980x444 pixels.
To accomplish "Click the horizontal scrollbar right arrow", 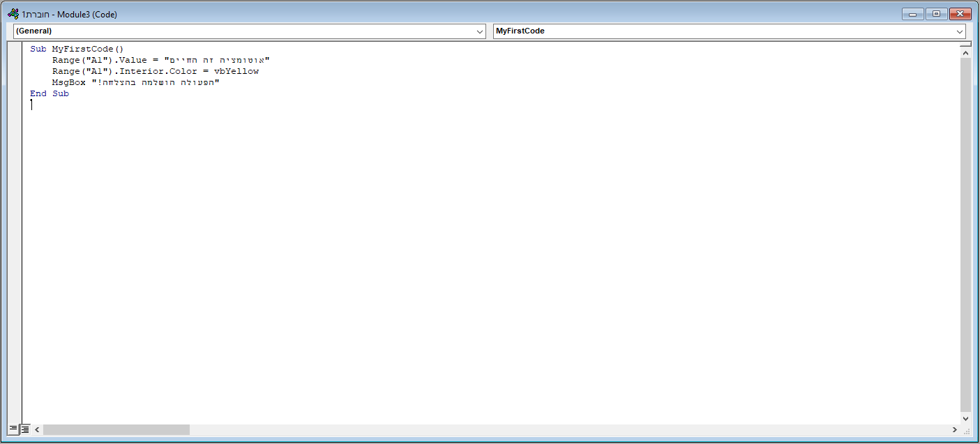I will pos(954,430).
